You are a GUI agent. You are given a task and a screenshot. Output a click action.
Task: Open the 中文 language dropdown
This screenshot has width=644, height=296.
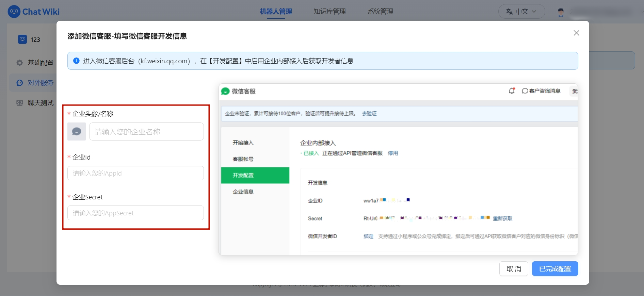pos(521,12)
